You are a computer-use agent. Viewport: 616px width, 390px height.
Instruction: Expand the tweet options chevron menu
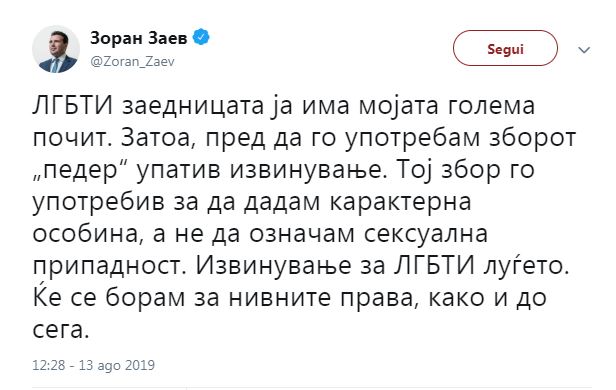pyautogui.click(x=584, y=50)
